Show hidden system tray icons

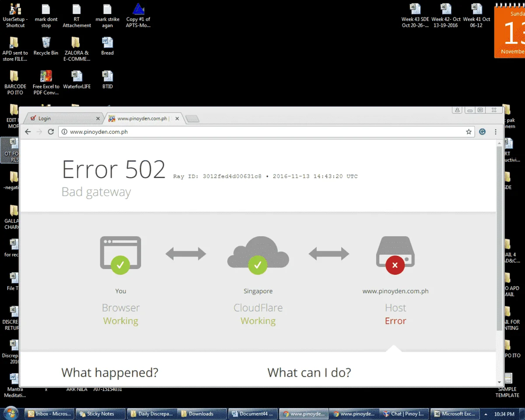click(486, 413)
